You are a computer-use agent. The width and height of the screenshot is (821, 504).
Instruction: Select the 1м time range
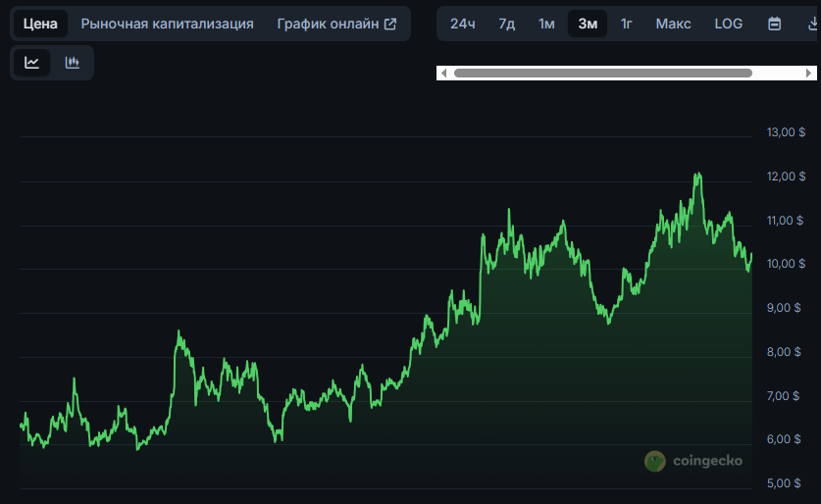(x=546, y=24)
